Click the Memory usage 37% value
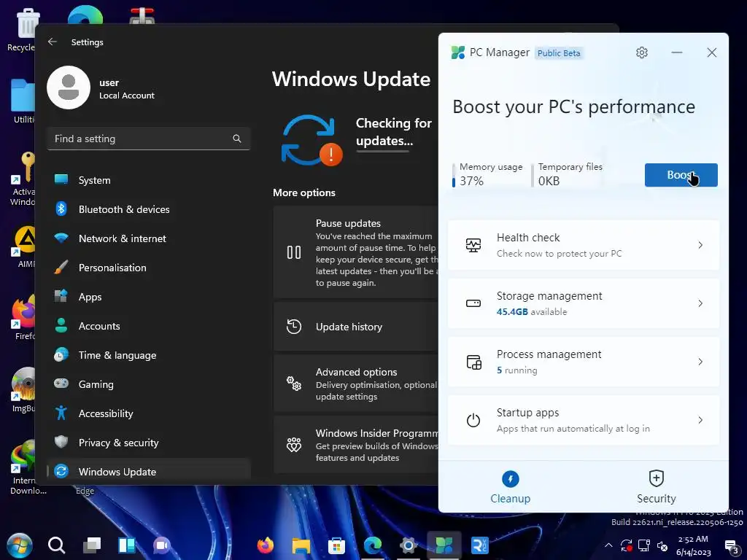 click(x=471, y=181)
